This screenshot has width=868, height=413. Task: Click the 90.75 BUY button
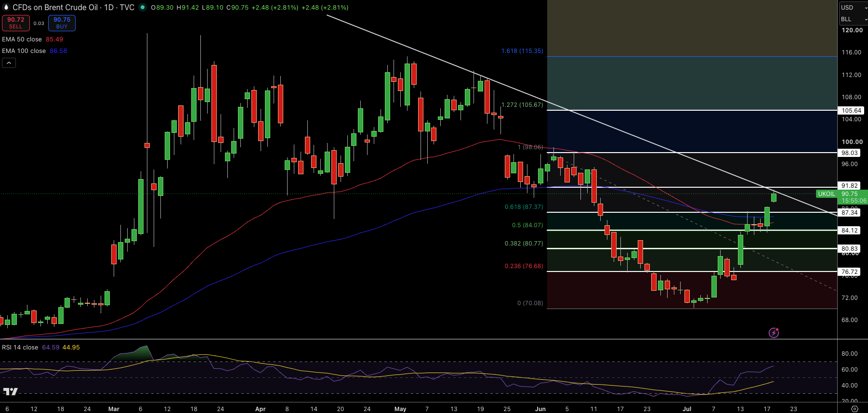(x=62, y=23)
